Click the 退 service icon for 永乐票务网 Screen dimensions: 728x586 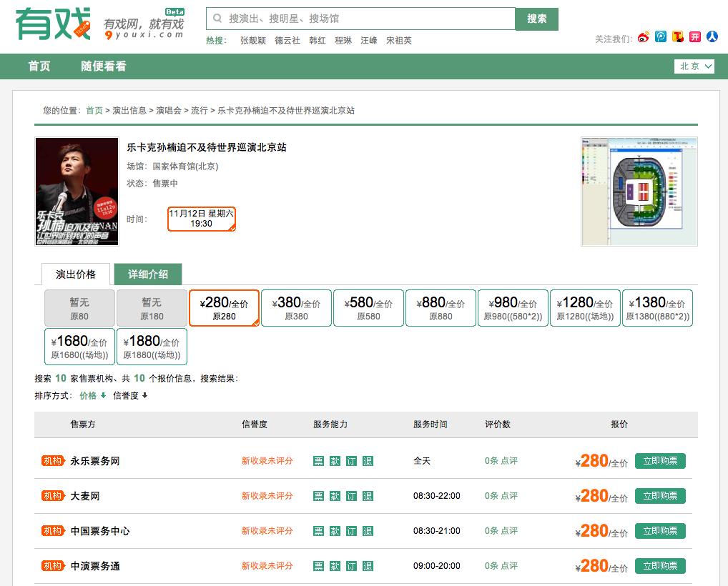[x=368, y=461]
